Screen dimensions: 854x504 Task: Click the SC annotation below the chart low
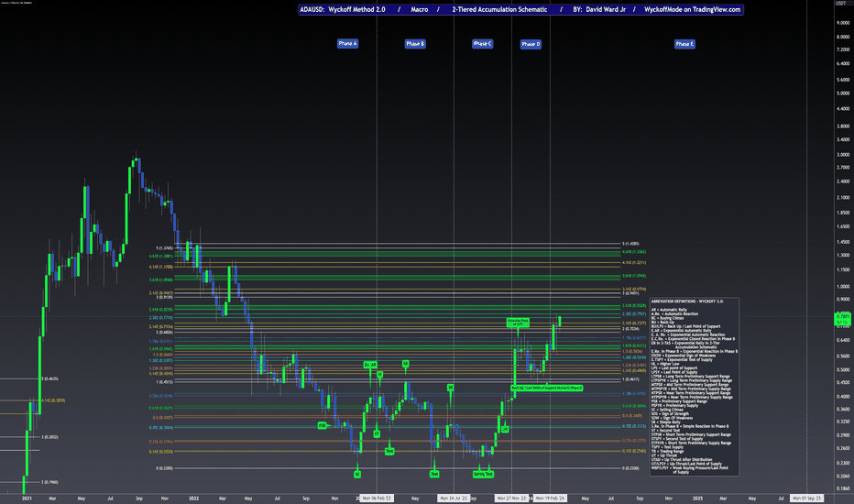coord(357,475)
